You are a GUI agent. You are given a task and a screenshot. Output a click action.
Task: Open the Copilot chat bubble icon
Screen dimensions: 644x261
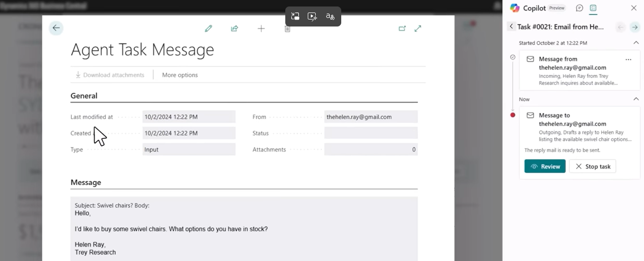tap(580, 8)
